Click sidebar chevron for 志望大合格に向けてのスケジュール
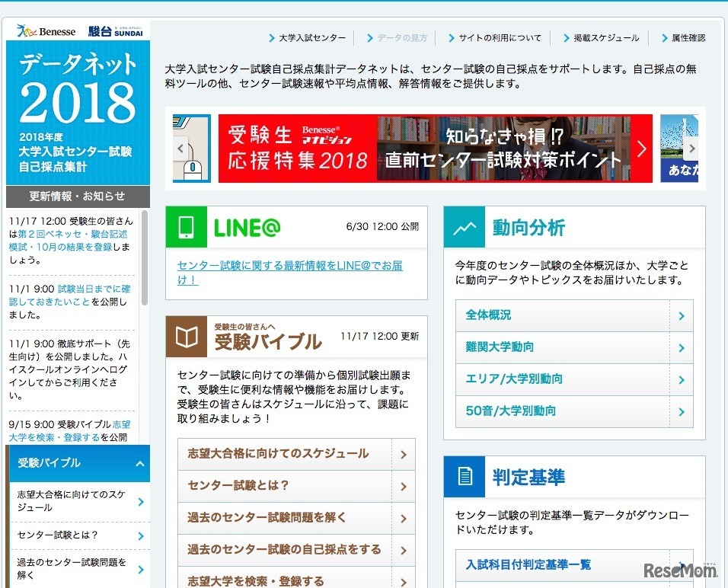The image size is (728, 588). point(141,502)
